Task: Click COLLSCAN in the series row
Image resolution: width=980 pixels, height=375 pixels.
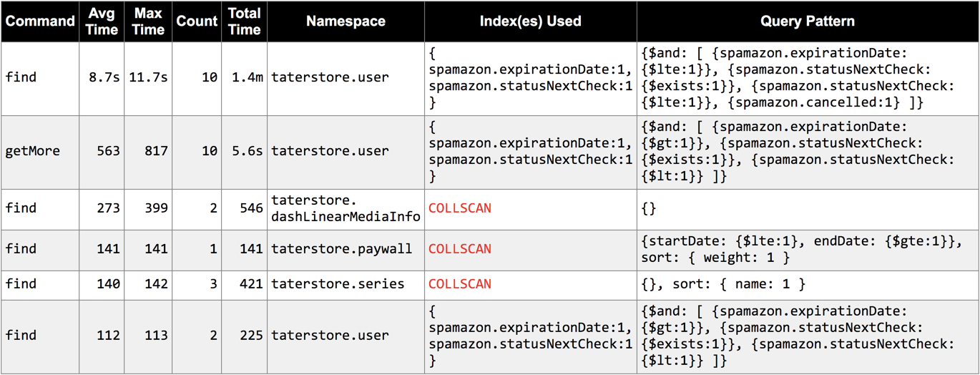Action: [460, 285]
